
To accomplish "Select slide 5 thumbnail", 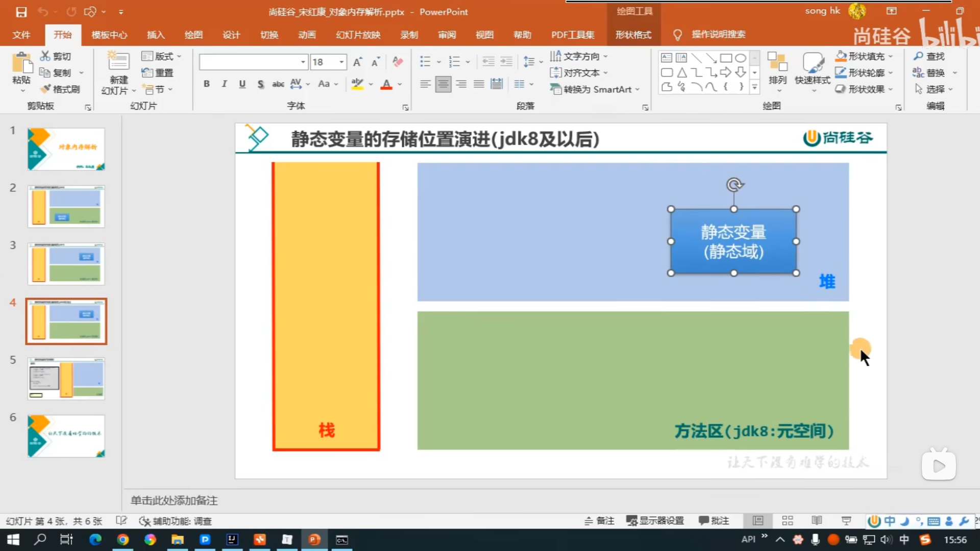I will click(66, 379).
